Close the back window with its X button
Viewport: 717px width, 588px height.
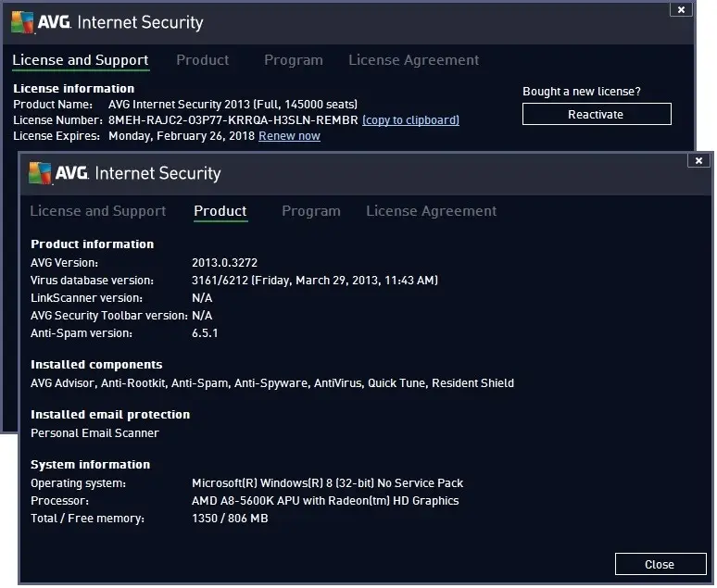coord(681,9)
